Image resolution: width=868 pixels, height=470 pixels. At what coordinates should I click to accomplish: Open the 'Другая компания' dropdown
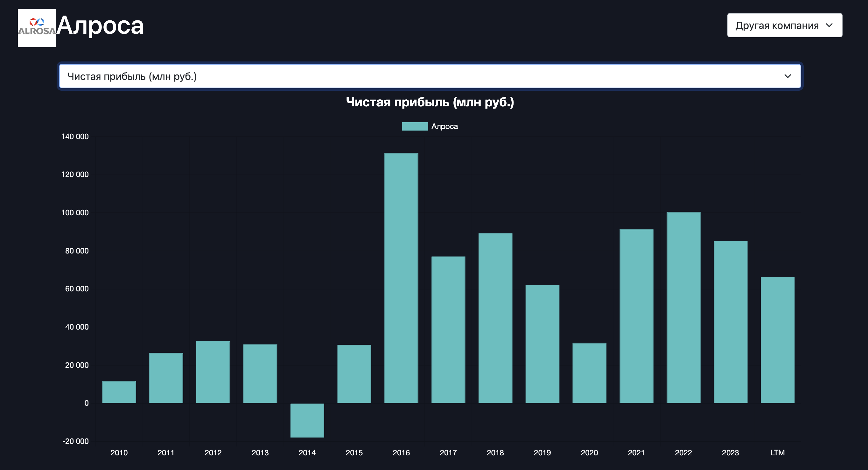coord(784,25)
